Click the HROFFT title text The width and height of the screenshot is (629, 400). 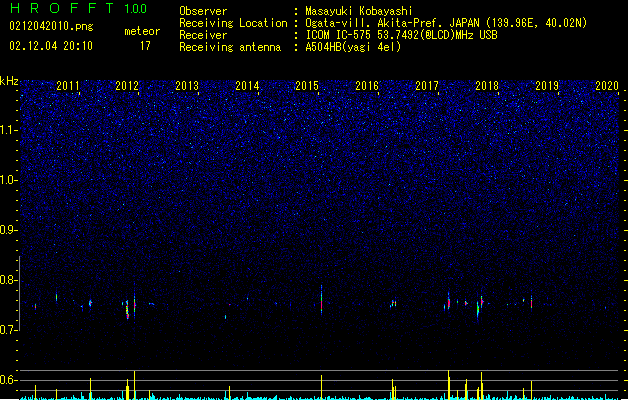coord(62,8)
